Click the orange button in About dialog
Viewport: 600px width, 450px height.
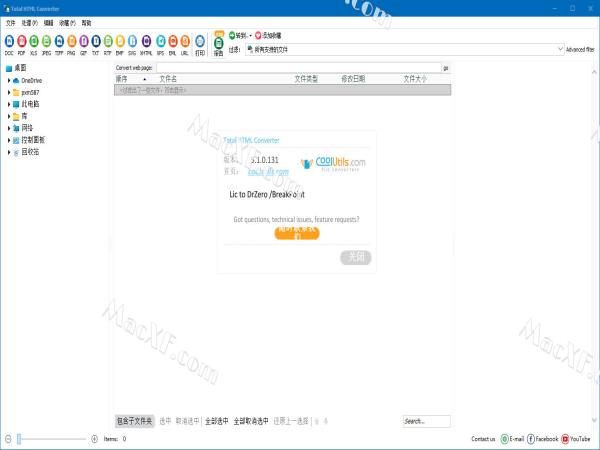297,233
